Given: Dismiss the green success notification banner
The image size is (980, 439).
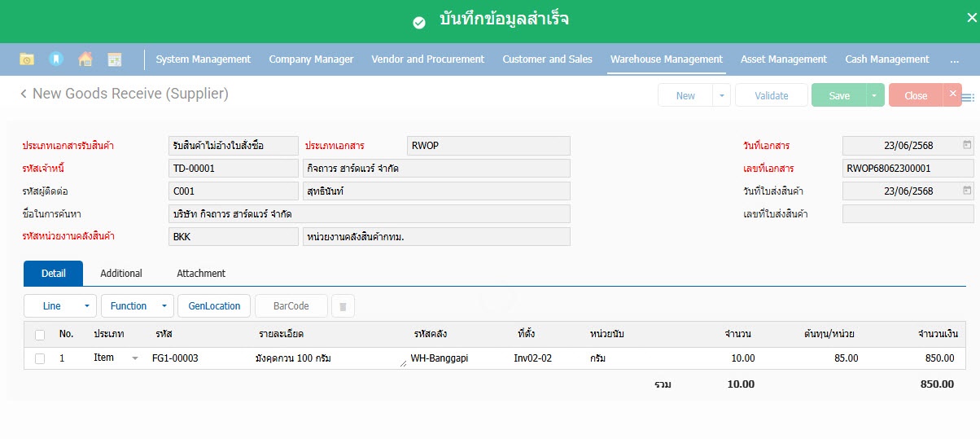Looking at the screenshot, I should click(970, 19).
